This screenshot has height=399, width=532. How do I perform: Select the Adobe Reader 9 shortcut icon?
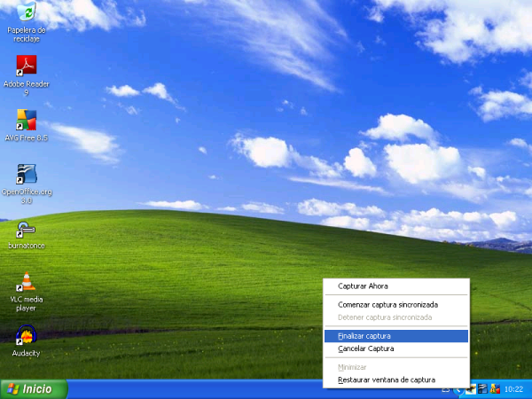(26, 65)
